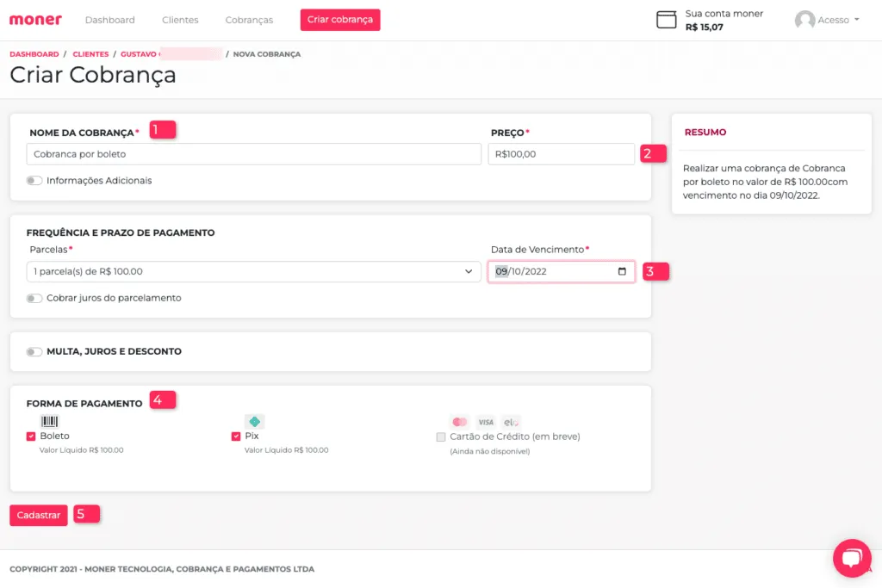Click the account wallet card icon

pyautogui.click(x=666, y=20)
